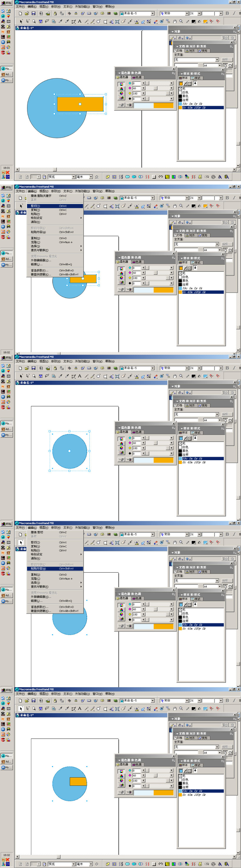241x868 pixels.
Task: Collapse the 对象 panel in the second screenshot
Action: [172, 216]
